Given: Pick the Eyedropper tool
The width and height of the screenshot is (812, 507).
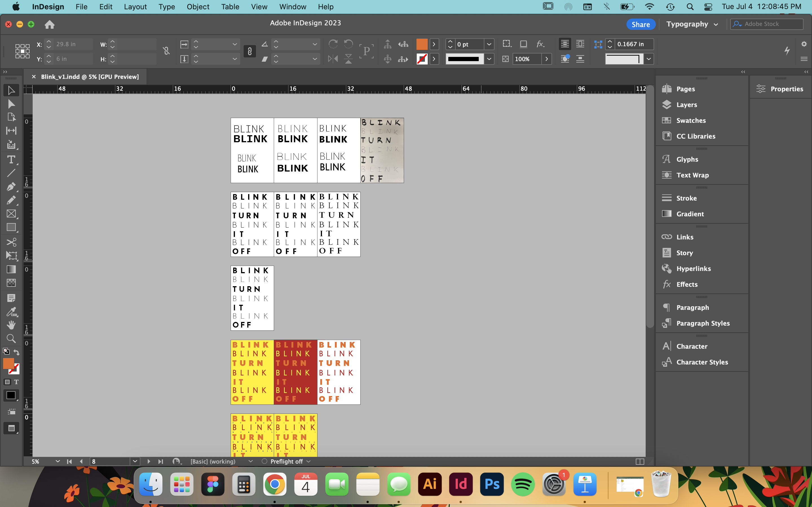Looking at the screenshot, I should [x=11, y=312].
